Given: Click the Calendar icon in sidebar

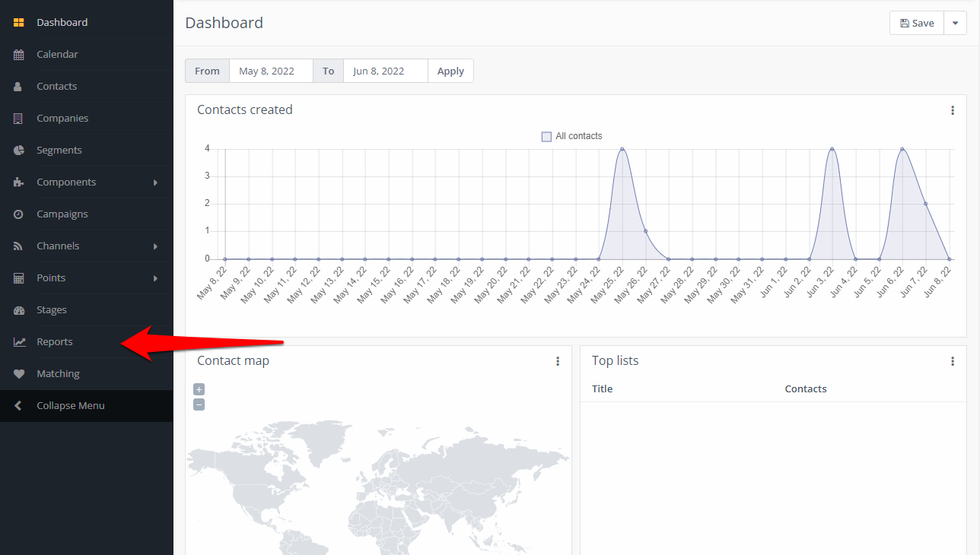Looking at the screenshot, I should pyautogui.click(x=19, y=55).
